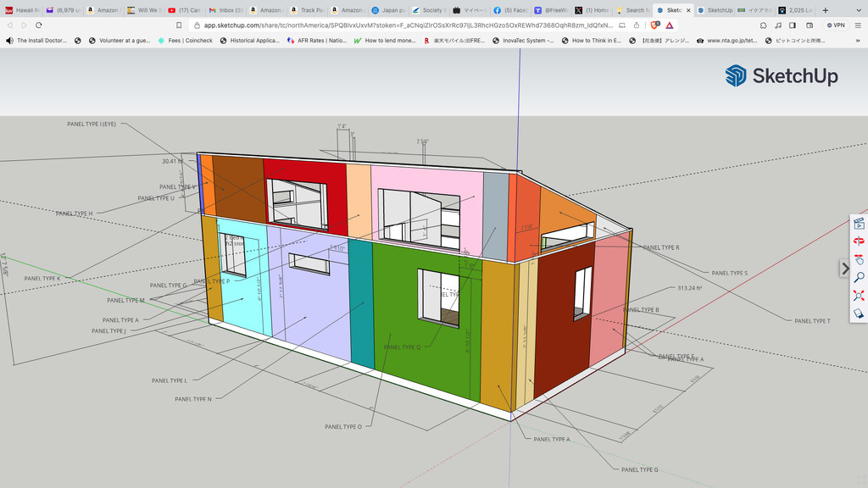Screen dimensions: 868x488
Task: Switch to the Inbox Gmail tab
Action: [x=226, y=10]
